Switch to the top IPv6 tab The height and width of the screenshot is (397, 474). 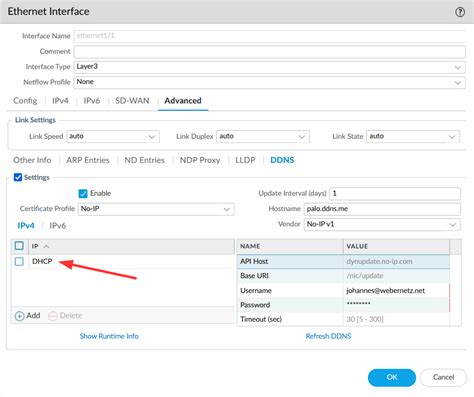92,101
